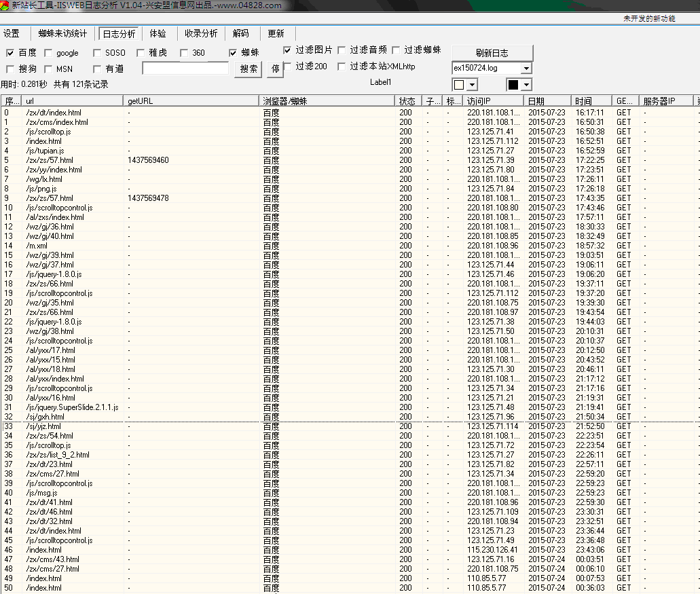Click the search keyword input field

click(185, 69)
